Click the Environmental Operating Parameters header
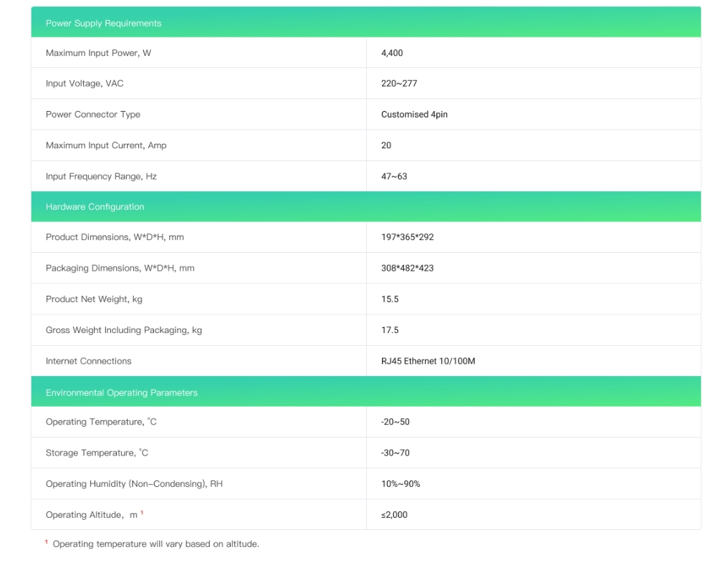728x570 pixels. point(122,392)
